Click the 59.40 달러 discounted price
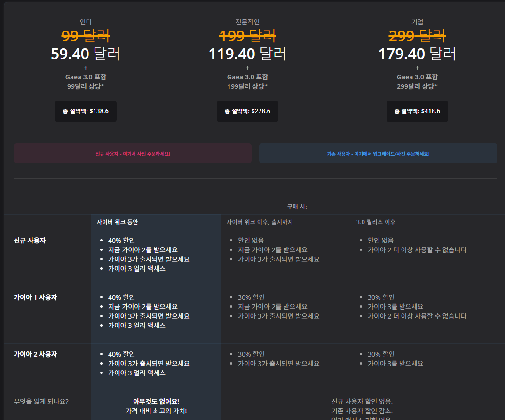Screen dimensions: 505x420 point(86,54)
